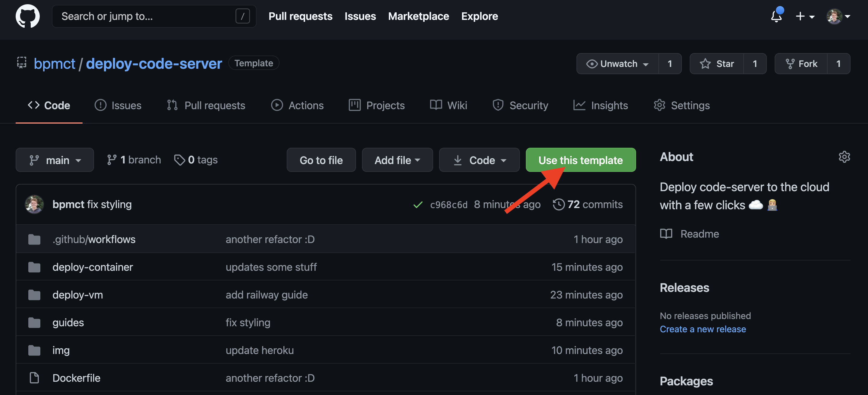
Task: Click the 72 commits history link
Action: (589, 204)
